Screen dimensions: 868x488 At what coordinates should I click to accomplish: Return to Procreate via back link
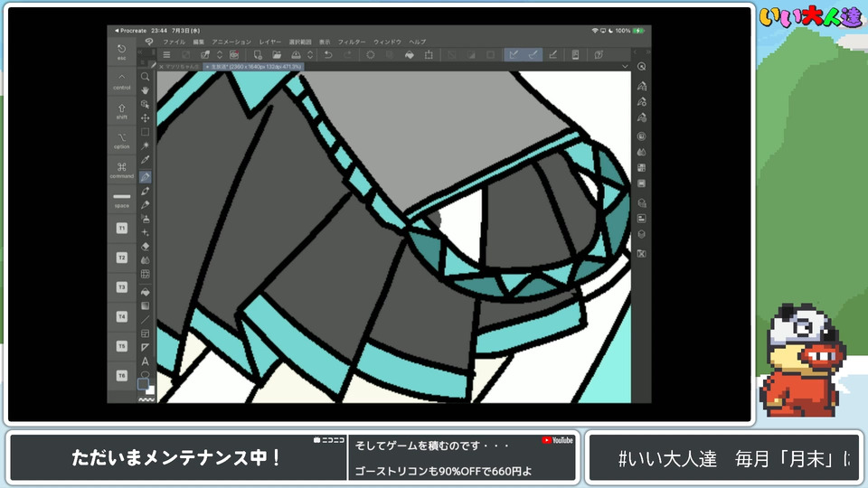[130, 31]
